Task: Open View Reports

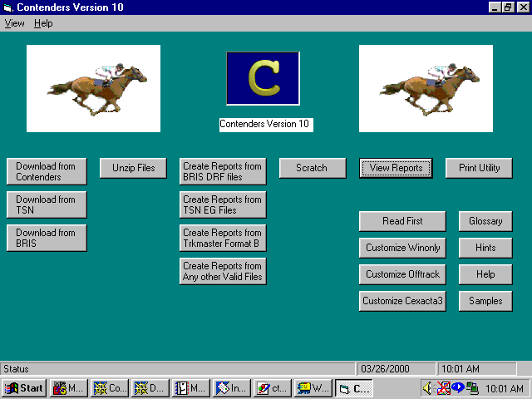Action: point(396,168)
